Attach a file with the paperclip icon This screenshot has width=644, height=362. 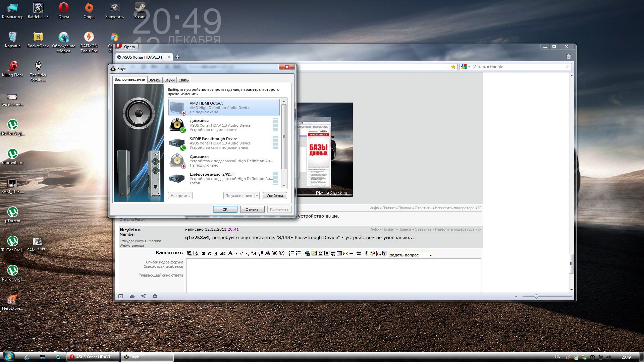pyautogui.click(x=367, y=253)
